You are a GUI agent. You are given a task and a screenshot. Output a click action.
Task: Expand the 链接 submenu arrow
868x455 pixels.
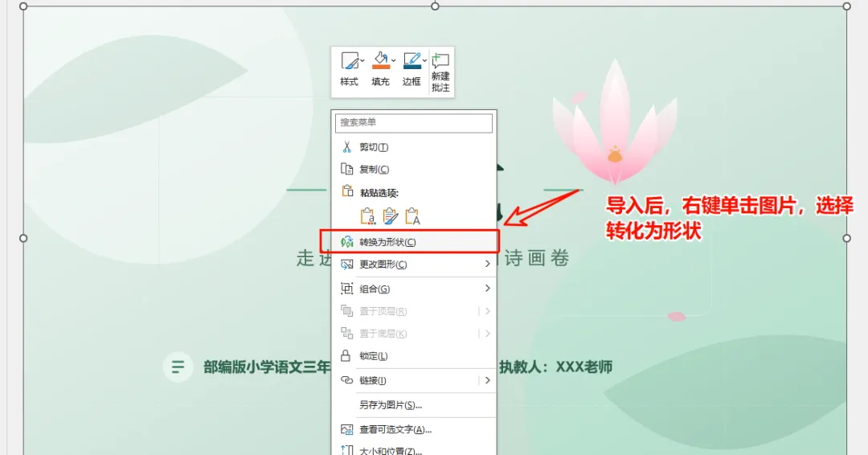pos(487,380)
